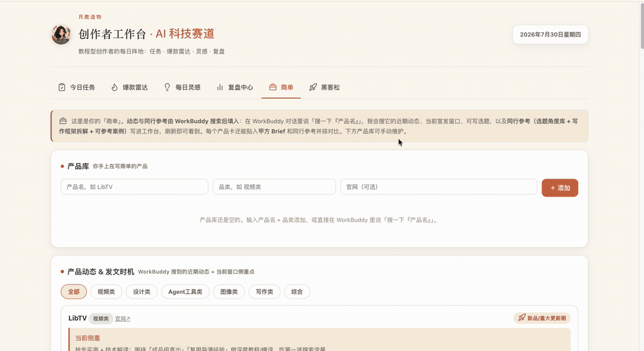The height and width of the screenshot is (351, 644).
Task: Open the 每日灵感 tab
Action: pyautogui.click(x=182, y=87)
